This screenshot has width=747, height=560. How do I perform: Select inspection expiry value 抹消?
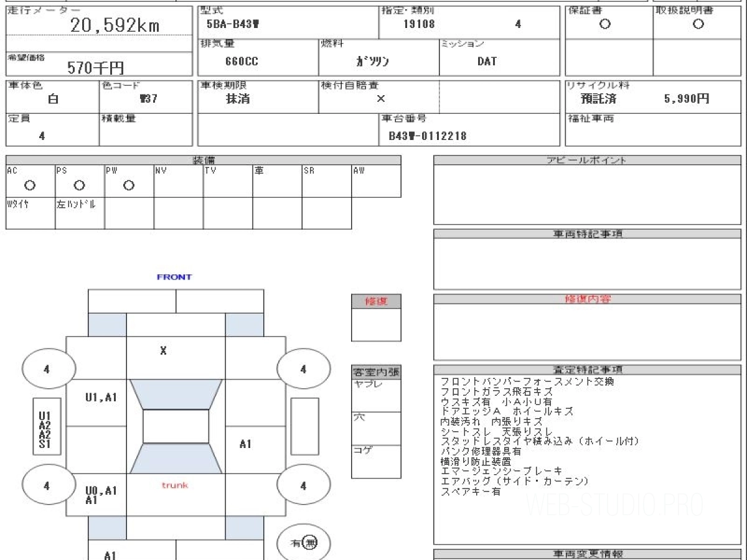[238, 98]
